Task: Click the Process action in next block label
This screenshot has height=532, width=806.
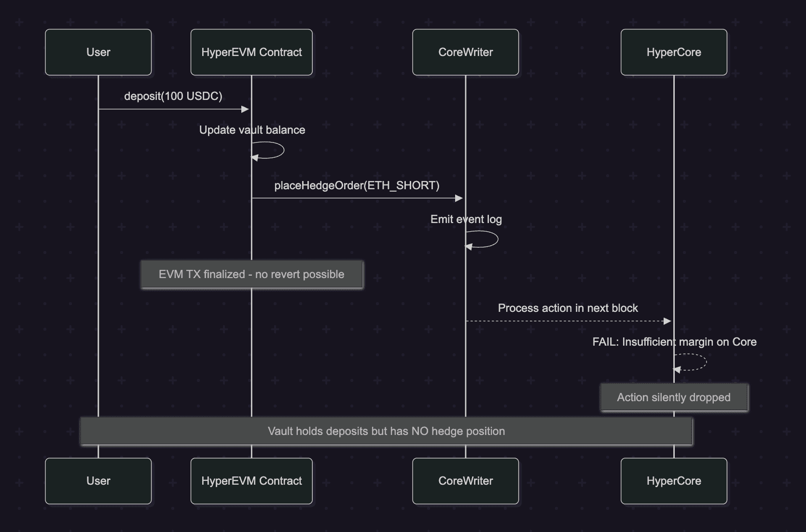Action: coord(568,308)
